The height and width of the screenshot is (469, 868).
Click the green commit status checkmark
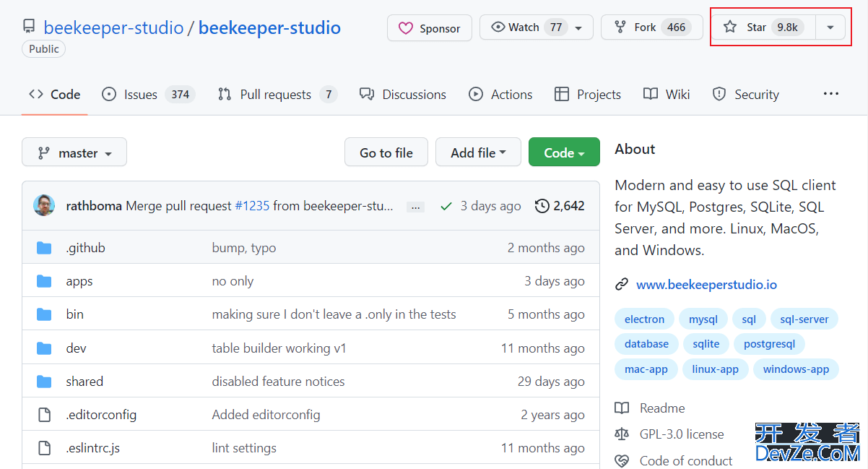click(x=446, y=206)
